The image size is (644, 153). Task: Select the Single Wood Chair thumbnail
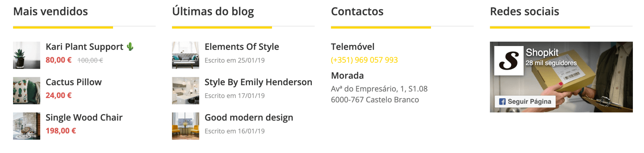[26, 126]
